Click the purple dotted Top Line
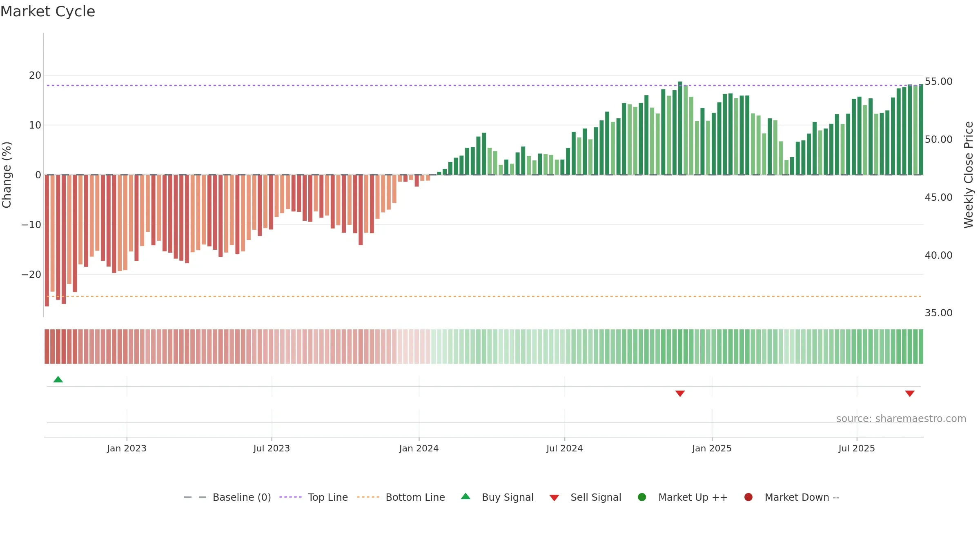Image resolution: width=980 pixels, height=551 pixels. [484, 85]
